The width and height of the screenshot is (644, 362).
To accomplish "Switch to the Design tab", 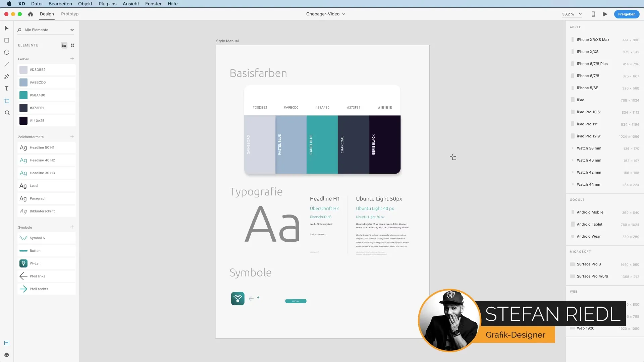I will pyautogui.click(x=47, y=14).
